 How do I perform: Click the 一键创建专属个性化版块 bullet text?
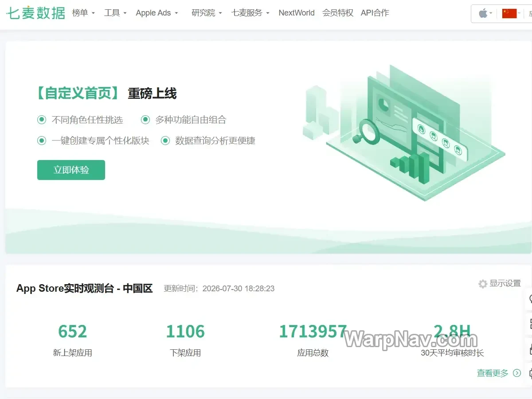pyautogui.click(x=101, y=141)
